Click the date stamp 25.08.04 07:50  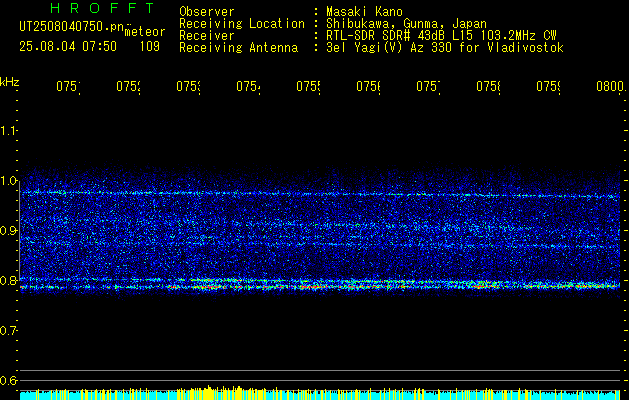68,47
